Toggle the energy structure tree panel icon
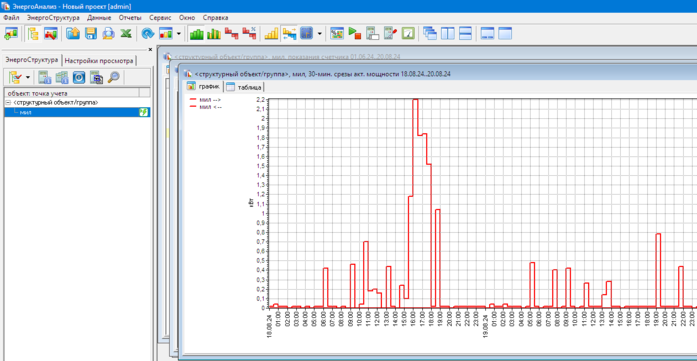 (x=33, y=33)
